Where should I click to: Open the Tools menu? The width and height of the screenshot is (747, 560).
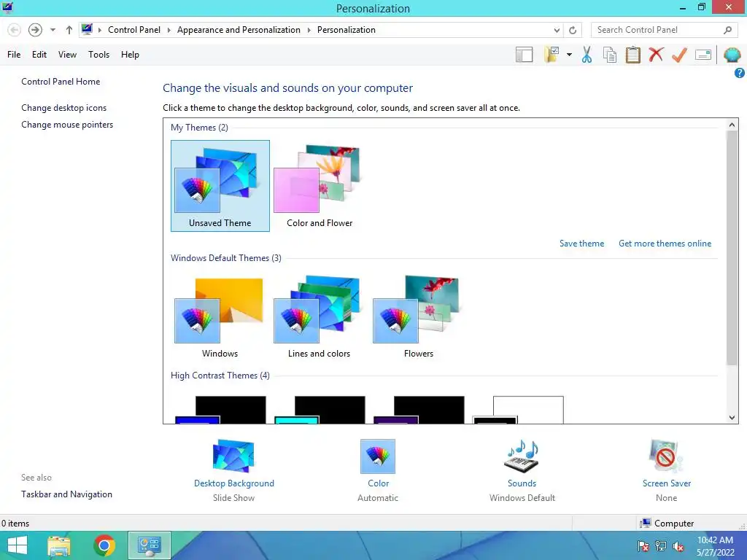coord(98,55)
